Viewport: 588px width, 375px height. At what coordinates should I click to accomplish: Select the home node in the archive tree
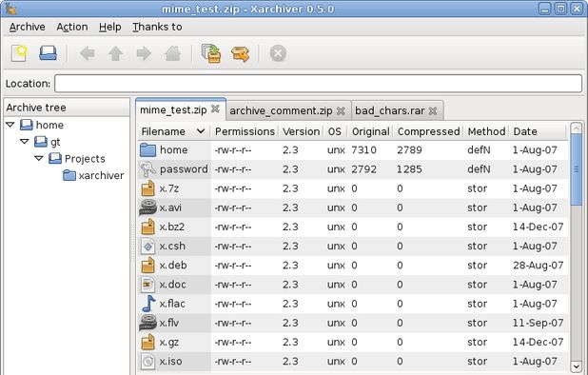pyautogui.click(x=42, y=125)
